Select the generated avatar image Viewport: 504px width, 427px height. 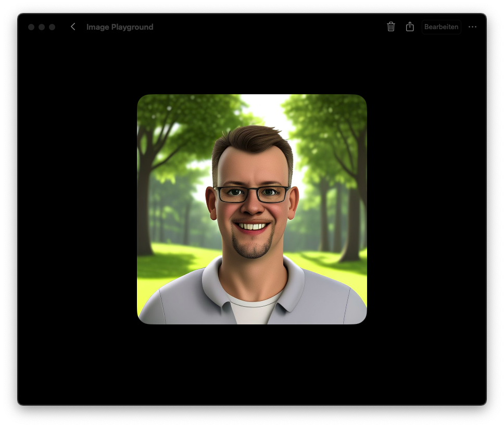click(252, 209)
